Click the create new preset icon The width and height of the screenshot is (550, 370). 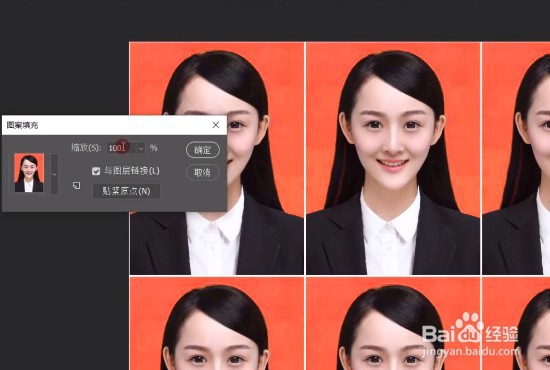76,185
